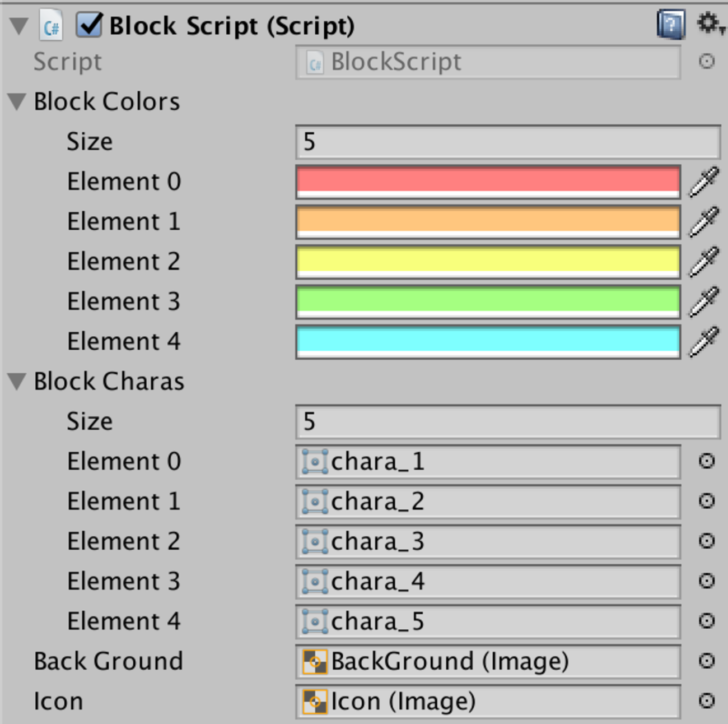Viewport: 728px width, 724px height.
Task: Collapse the Block Colors array
Action: point(17,101)
